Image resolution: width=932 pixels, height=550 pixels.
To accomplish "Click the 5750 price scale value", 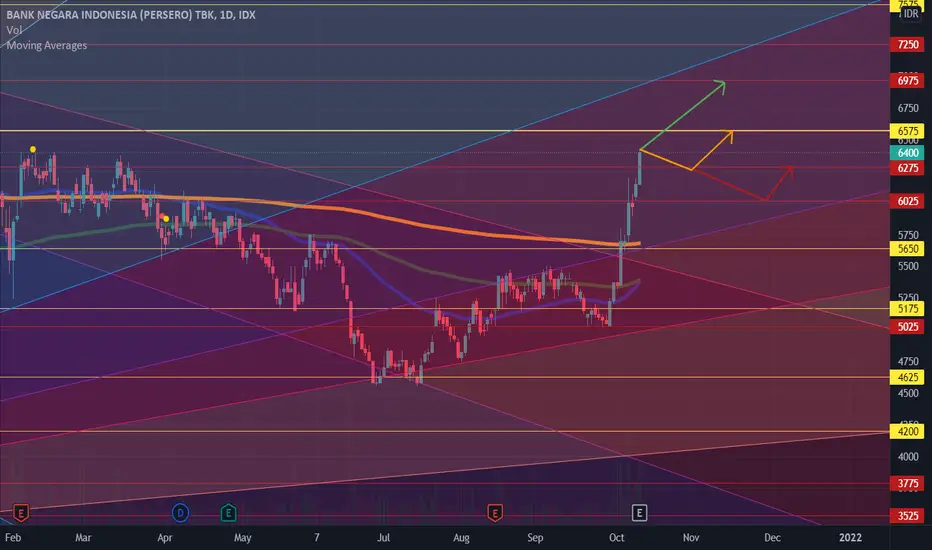I will tap(908, 235).
